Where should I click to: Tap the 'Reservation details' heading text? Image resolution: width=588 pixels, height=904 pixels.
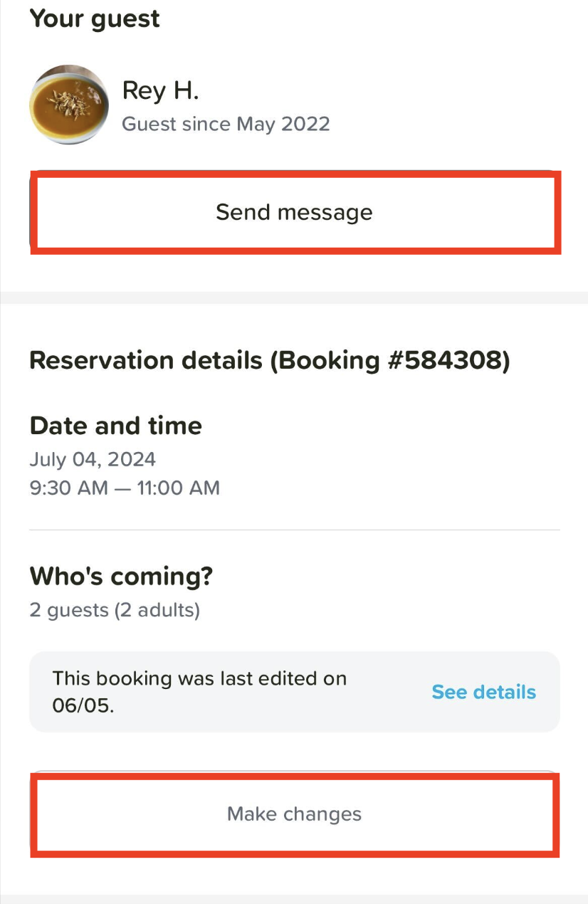pyautogui.click(x=146, y=360)
